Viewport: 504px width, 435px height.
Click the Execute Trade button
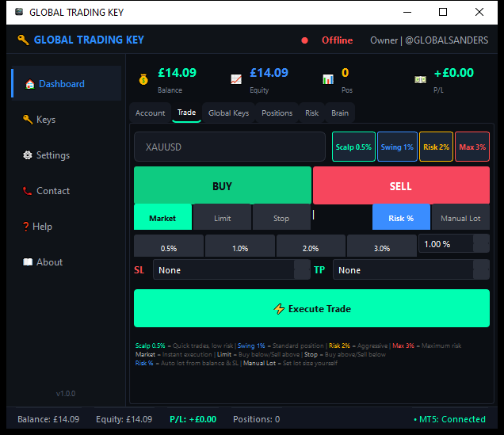point(311,308)
